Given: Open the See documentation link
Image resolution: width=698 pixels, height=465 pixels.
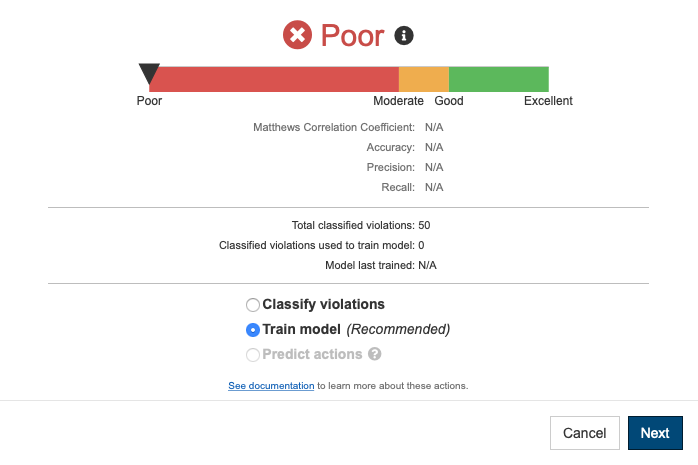Looking at the screenshot, I should (271, 386).
